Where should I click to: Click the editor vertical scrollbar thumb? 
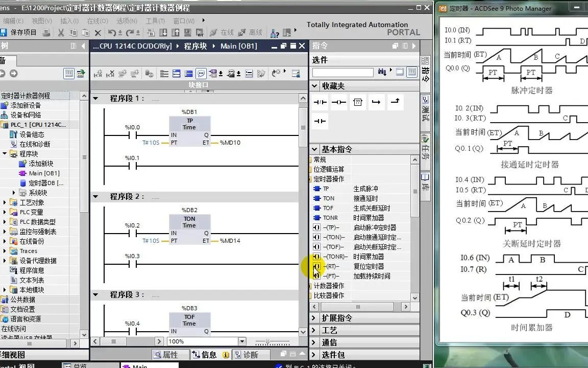pyautogui.click(x=303, y=127)
